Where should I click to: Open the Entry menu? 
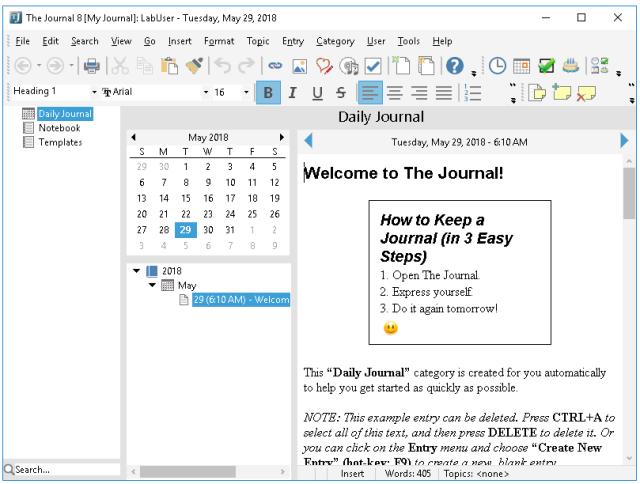point(293,41)
